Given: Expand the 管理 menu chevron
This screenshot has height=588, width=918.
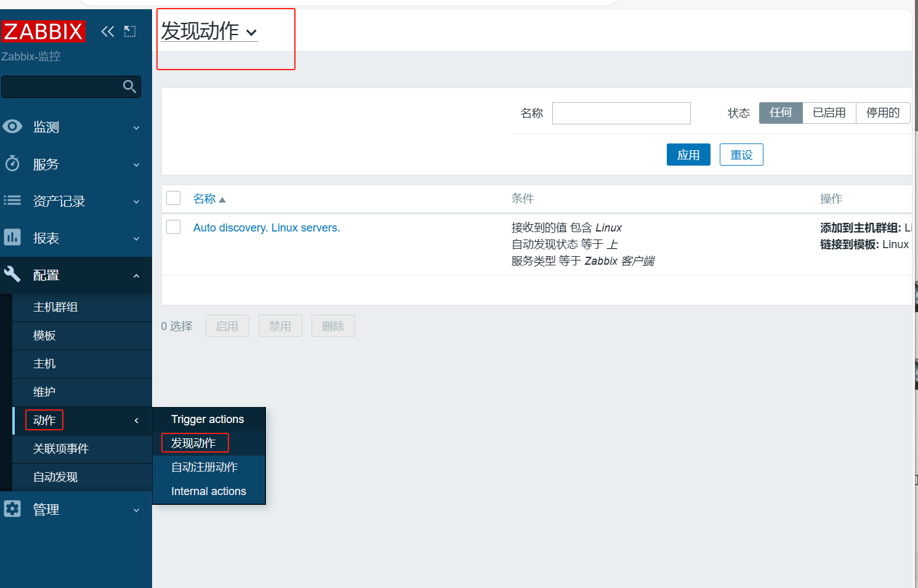Looking at the screenshot, I should tap(136, 510).
